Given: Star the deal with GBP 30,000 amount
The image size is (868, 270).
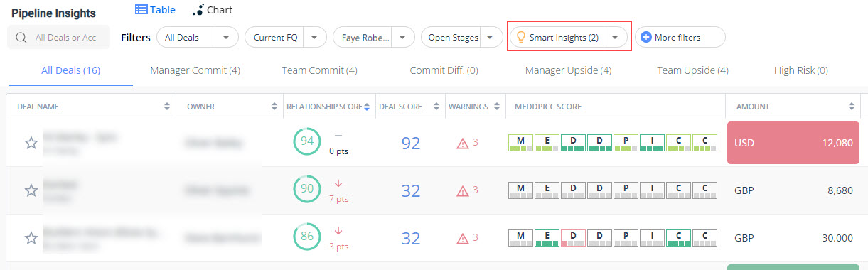Looking at the screenshot, I should (x=31, y=238).
